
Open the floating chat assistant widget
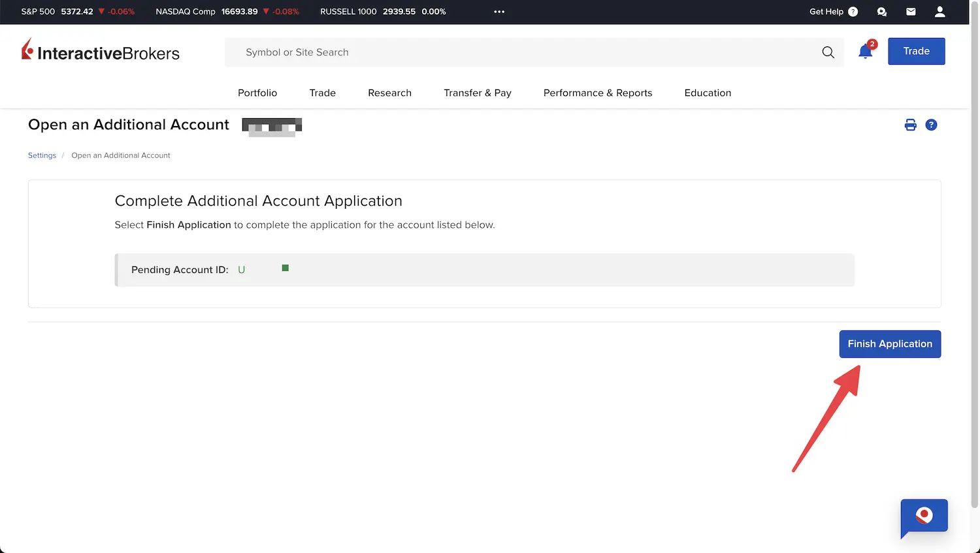(x=924, y=518)
